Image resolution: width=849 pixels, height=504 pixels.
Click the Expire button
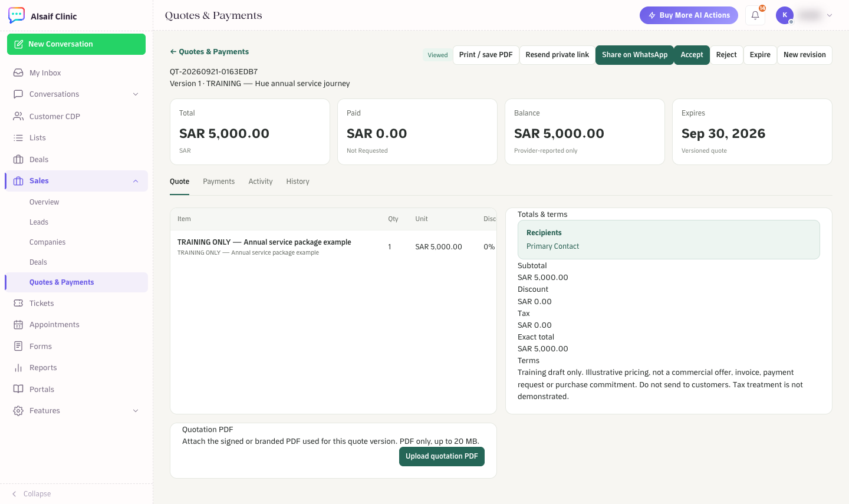click(x=760, y=55)
